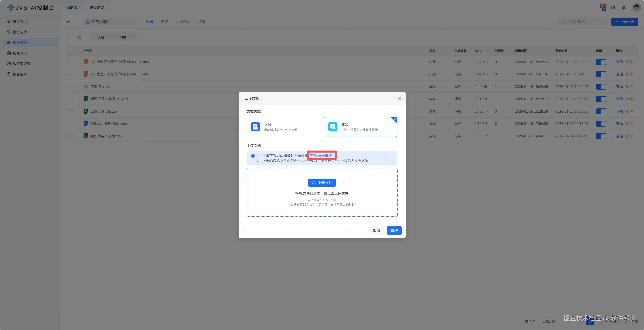Click the HOT badge icon in header

(x=603, y=7)
